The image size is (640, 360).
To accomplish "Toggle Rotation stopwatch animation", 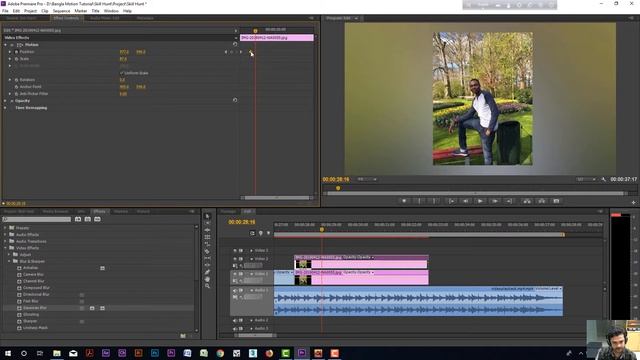I will tap(16, 80).
